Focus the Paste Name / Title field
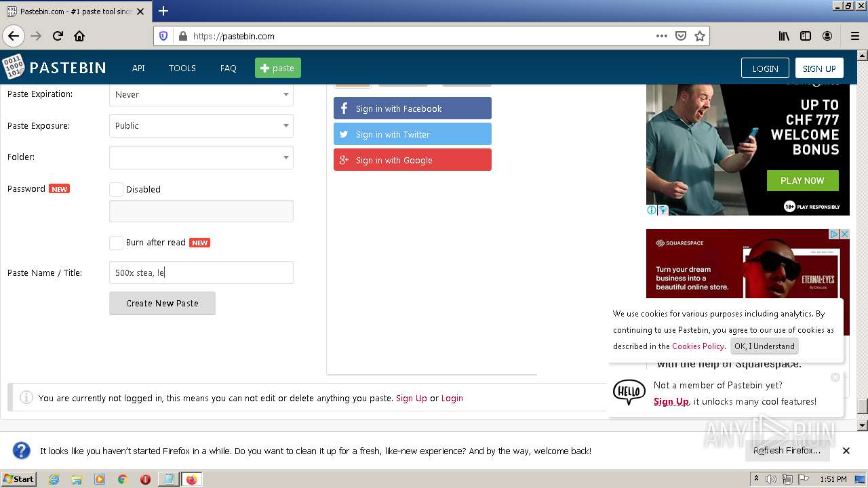 pyautogui.click(x=201, y=272)
